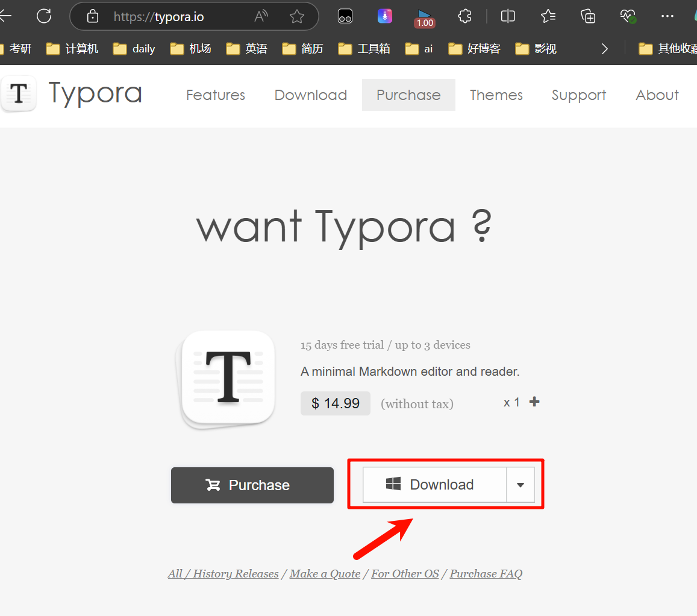Open the 1.00 video speed extension icon

[x=425, y=18]
